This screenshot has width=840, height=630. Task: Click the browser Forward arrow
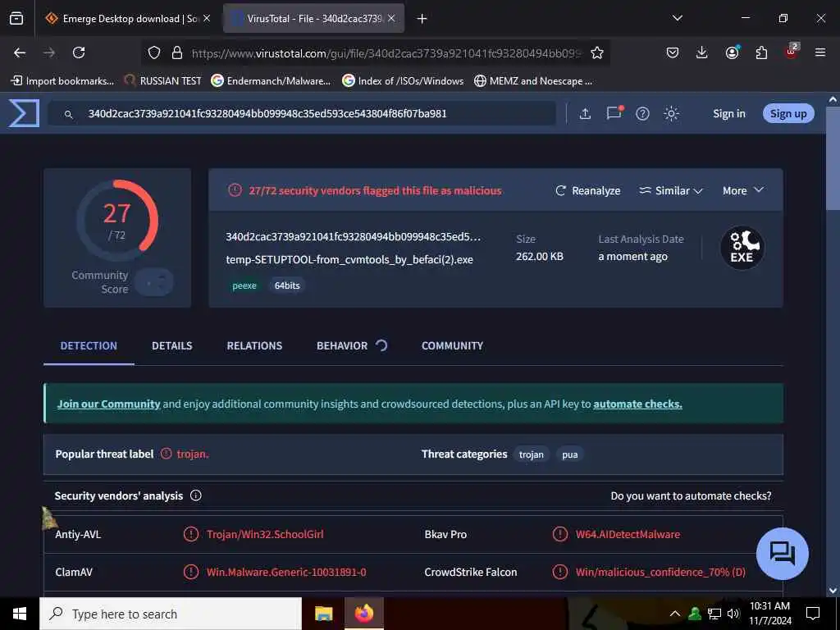48,52
